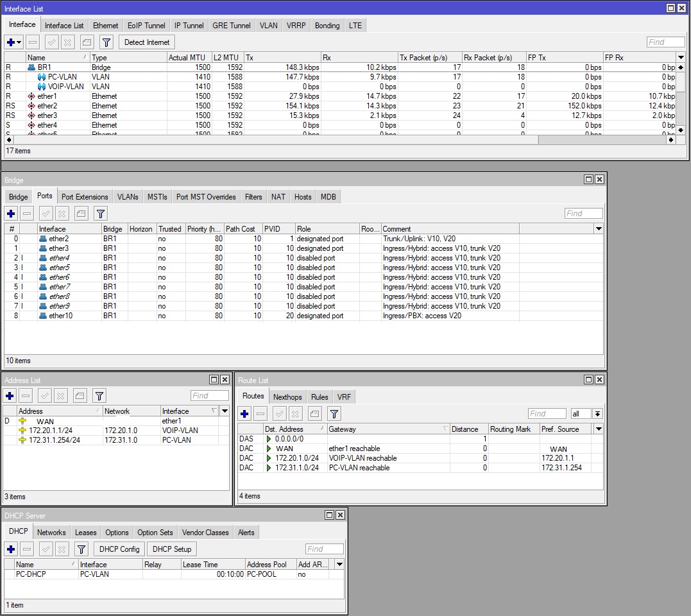Click the comment icon in Address List toolbar
The width and height of the screenshot is (691, 616).
80,396
